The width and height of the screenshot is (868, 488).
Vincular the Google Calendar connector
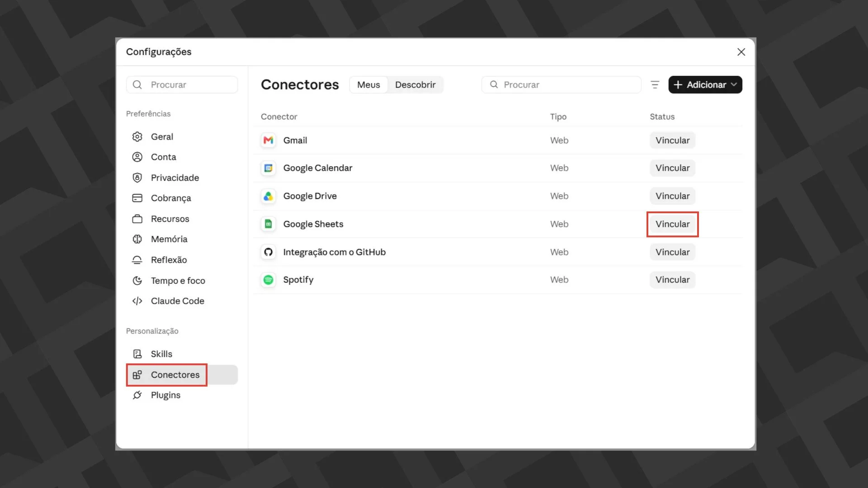(x=672, y=168)
